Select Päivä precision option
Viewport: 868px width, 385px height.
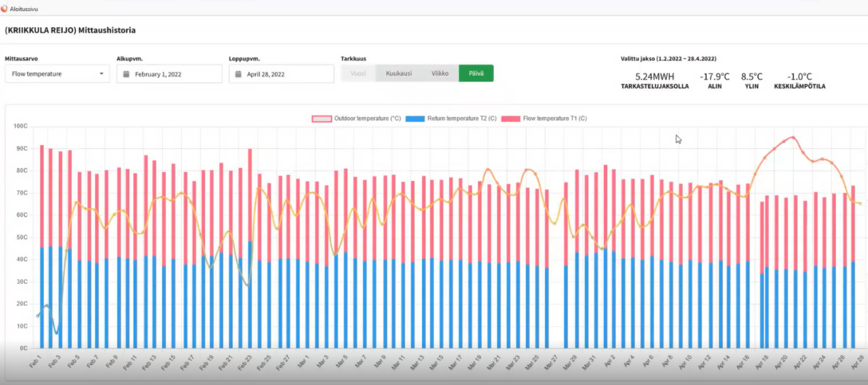[475, 73]
